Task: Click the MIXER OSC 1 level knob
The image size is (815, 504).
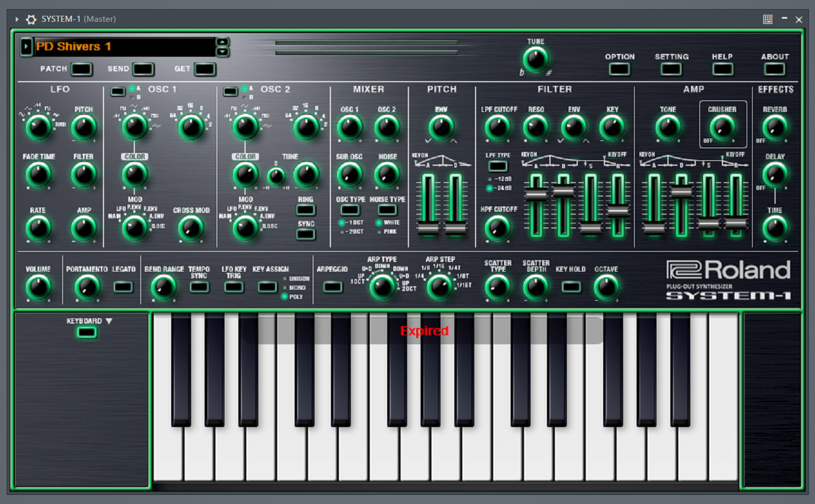Action: coord(349,128)
